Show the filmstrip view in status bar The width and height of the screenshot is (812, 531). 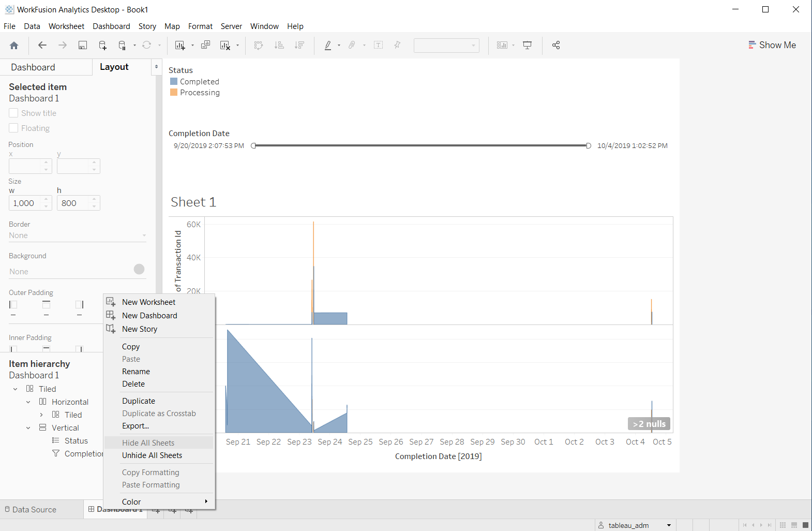(794, 525)
